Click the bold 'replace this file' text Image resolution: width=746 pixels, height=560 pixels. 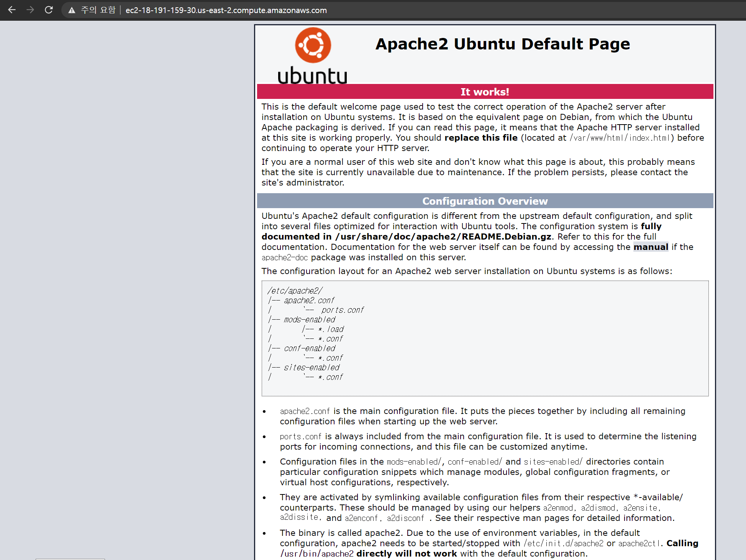coord(481,138)
